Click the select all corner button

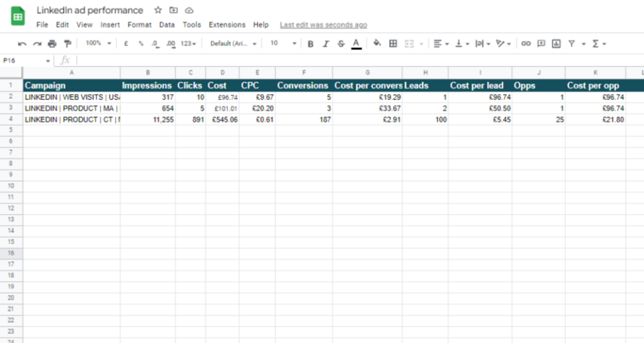coord(11,73)
